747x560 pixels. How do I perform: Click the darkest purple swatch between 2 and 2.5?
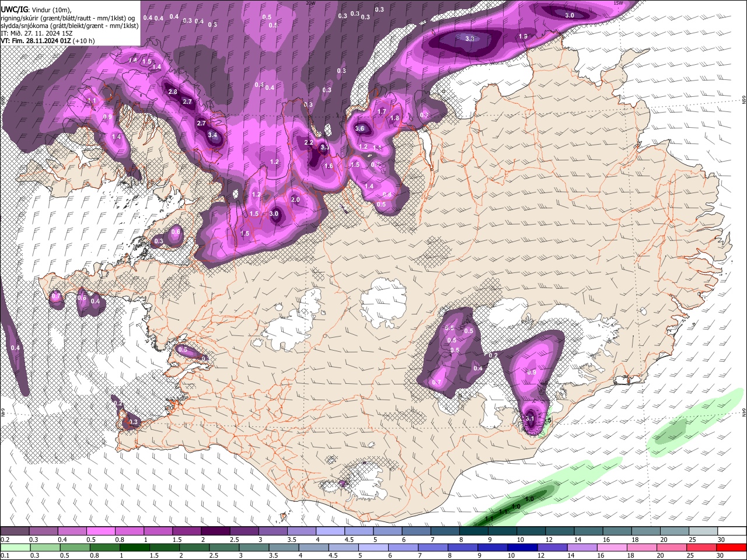coord(215,531)
